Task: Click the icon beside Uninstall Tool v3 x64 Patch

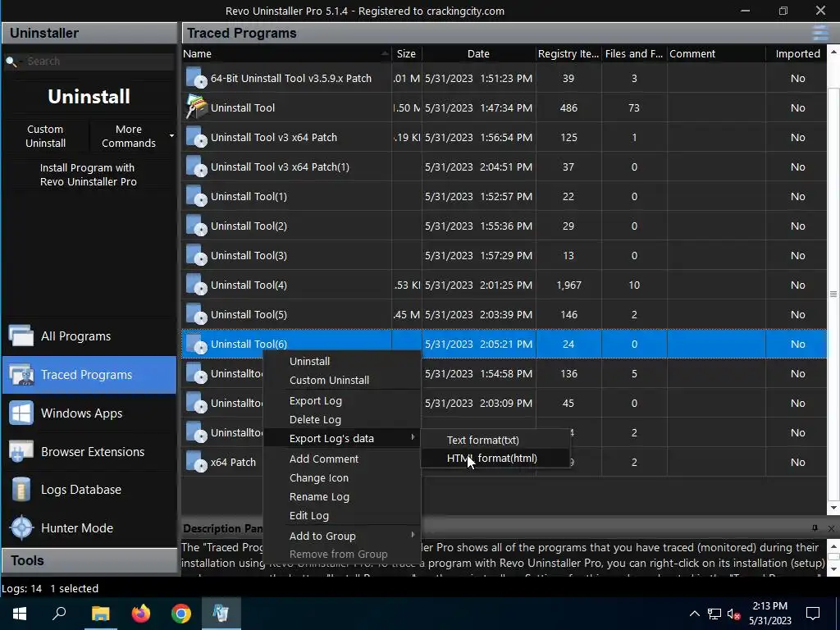Action: click(196, 137)
